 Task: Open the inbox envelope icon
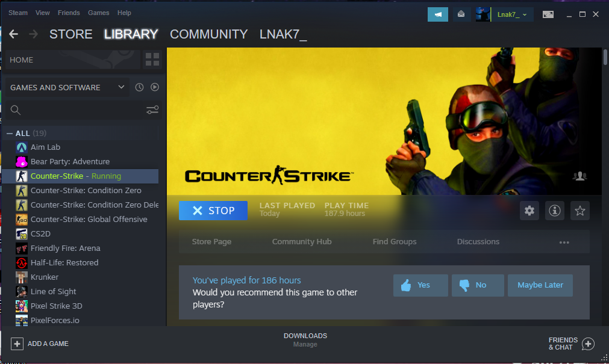(461, 14)
